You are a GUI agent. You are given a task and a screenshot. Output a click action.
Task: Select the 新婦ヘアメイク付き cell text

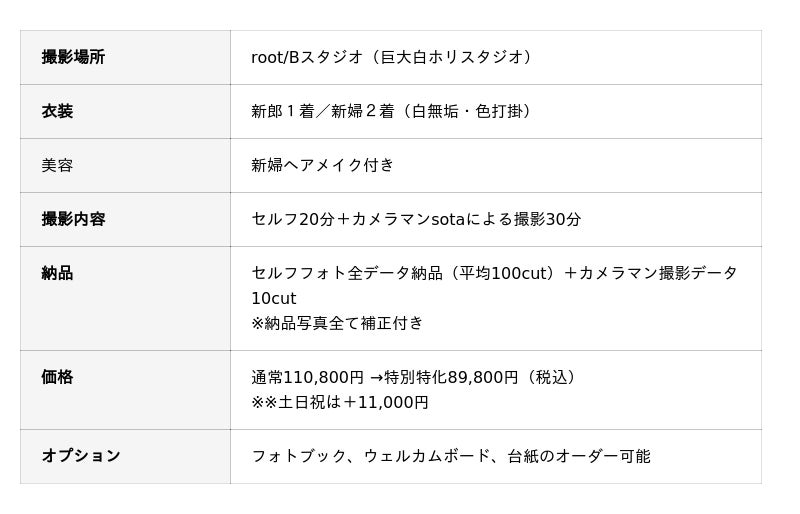(x=323, y=165)
